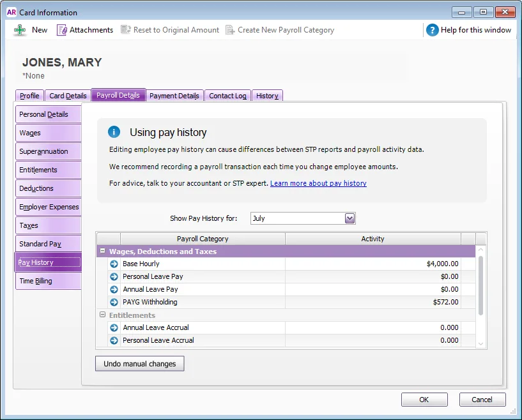Viewport: 522px width, 420px height.
Task: Open the Employer Expenses section
Action: [x=49, y=207]
